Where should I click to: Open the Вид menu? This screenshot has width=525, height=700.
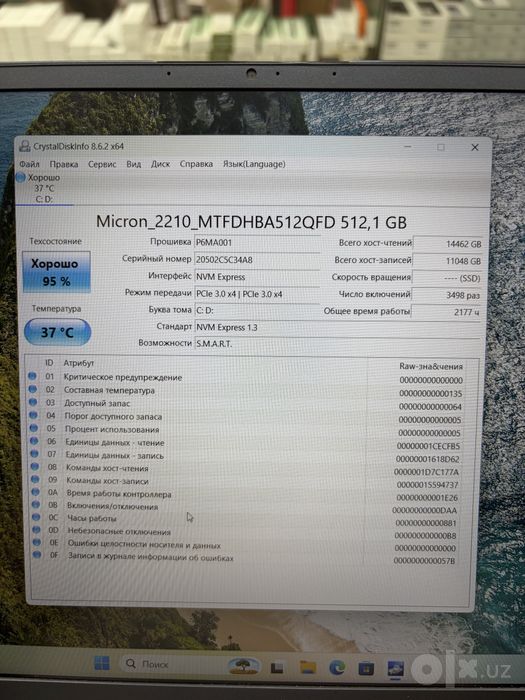tap(133, 164)
